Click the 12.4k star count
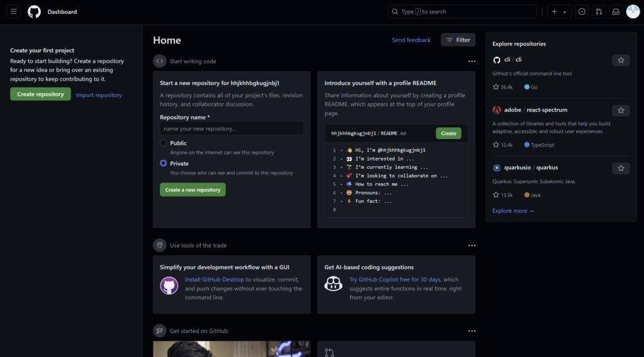 [x=502, y=145]
